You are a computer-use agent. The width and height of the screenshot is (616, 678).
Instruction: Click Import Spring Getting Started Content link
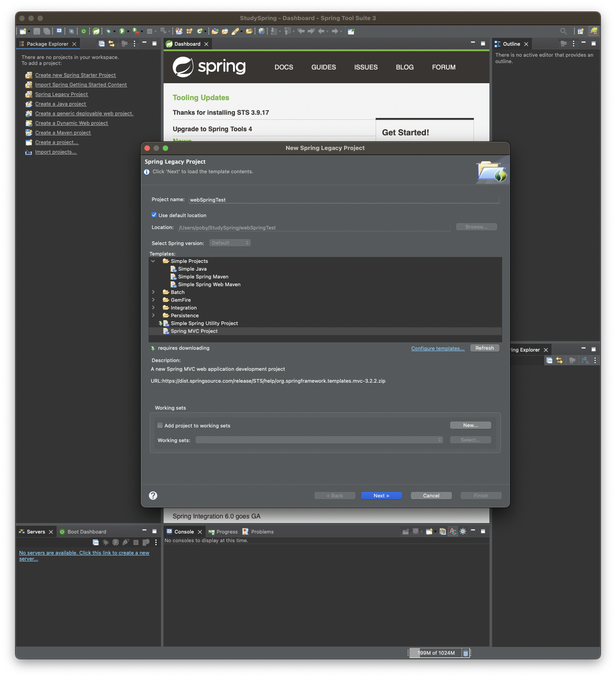point(81,85)
